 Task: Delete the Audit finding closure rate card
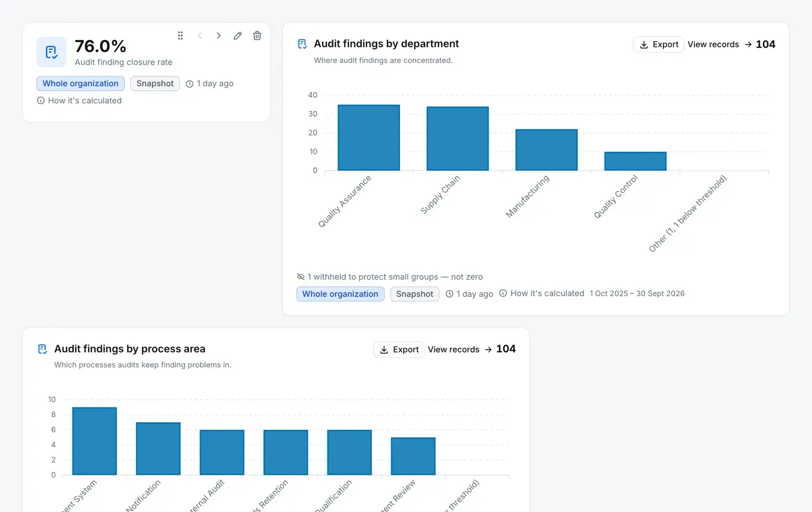coord(257,36)
